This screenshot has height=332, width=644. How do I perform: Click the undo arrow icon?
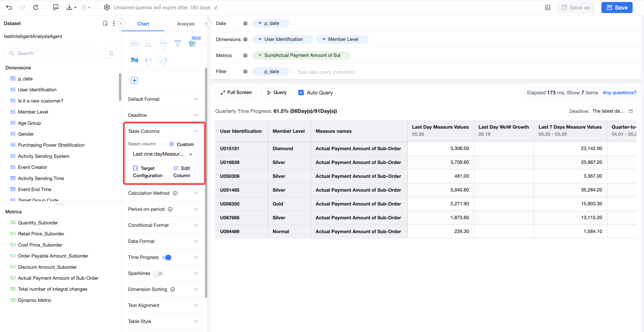click(x=9, y=7)
